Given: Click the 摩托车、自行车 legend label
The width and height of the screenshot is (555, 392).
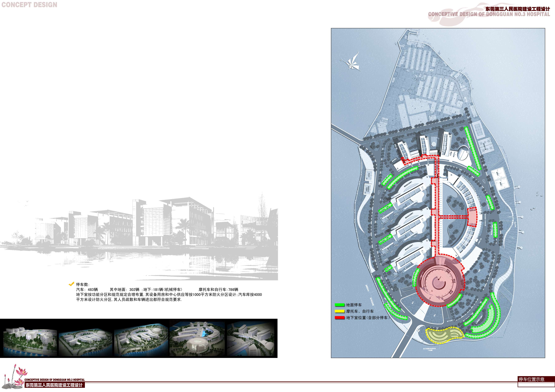Looking at the screenshot, I should pyautogui.click(x=360, y=311).
